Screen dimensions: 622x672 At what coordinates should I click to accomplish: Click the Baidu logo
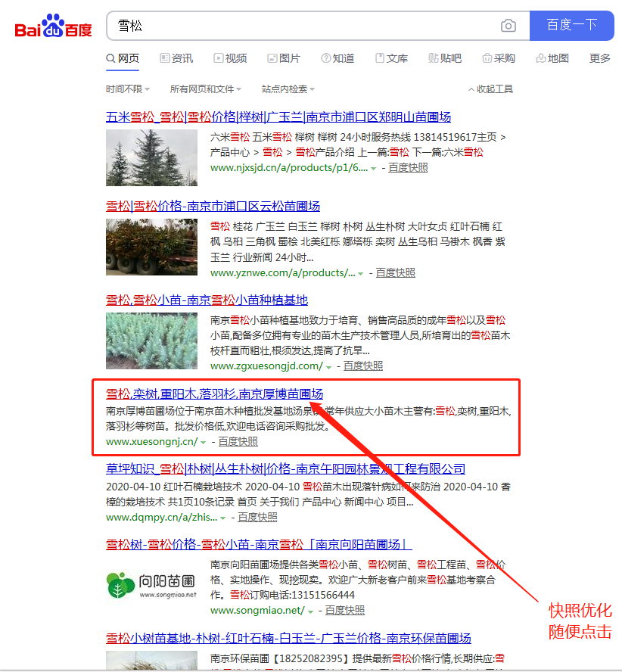pos(54,26)
